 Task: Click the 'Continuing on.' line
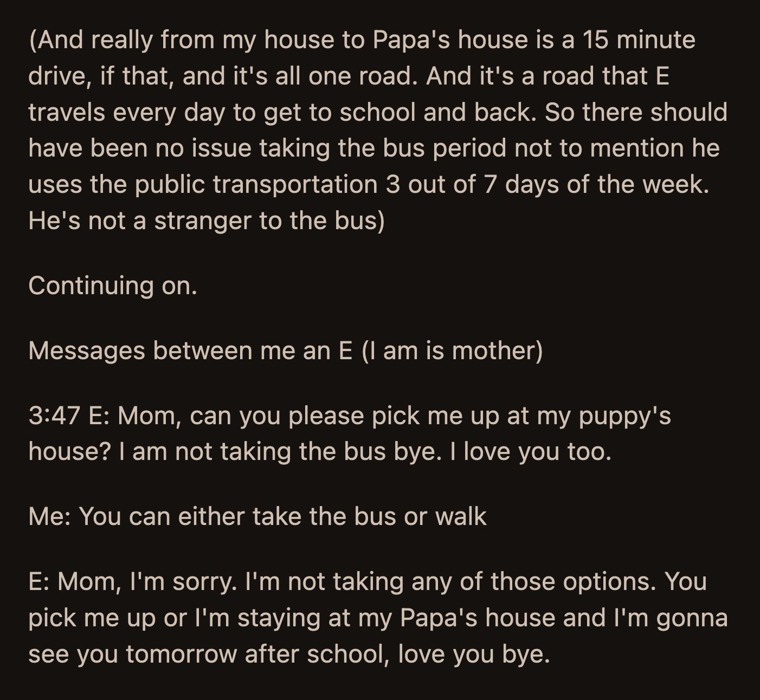click(113, 286)
